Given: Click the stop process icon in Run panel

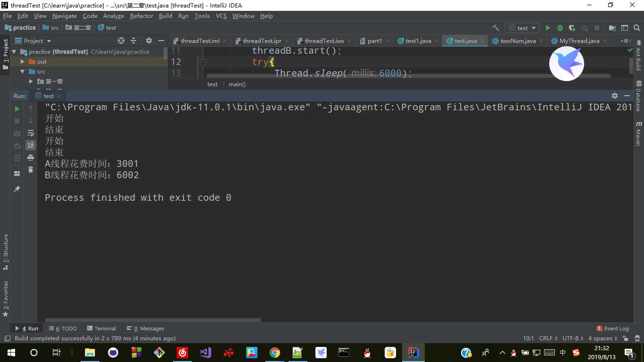Looking at the screenshot, I should pos(17,121).
